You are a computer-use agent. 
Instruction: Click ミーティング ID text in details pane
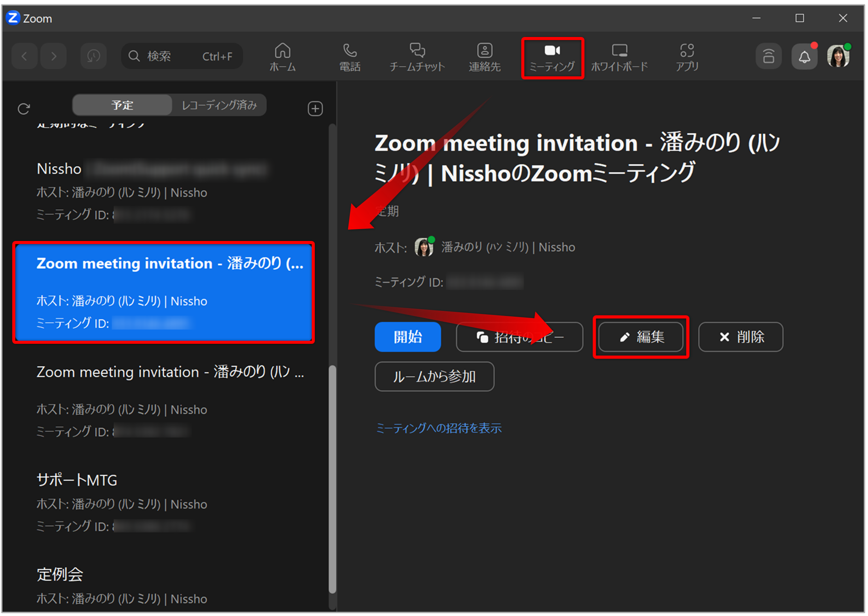pyautogui.click(x=409, y=282)
